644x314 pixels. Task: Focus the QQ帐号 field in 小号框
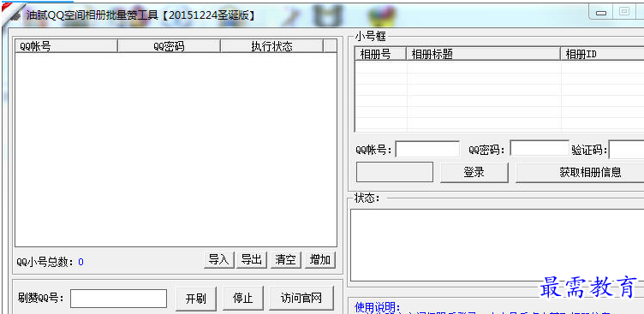click(427, 149)
